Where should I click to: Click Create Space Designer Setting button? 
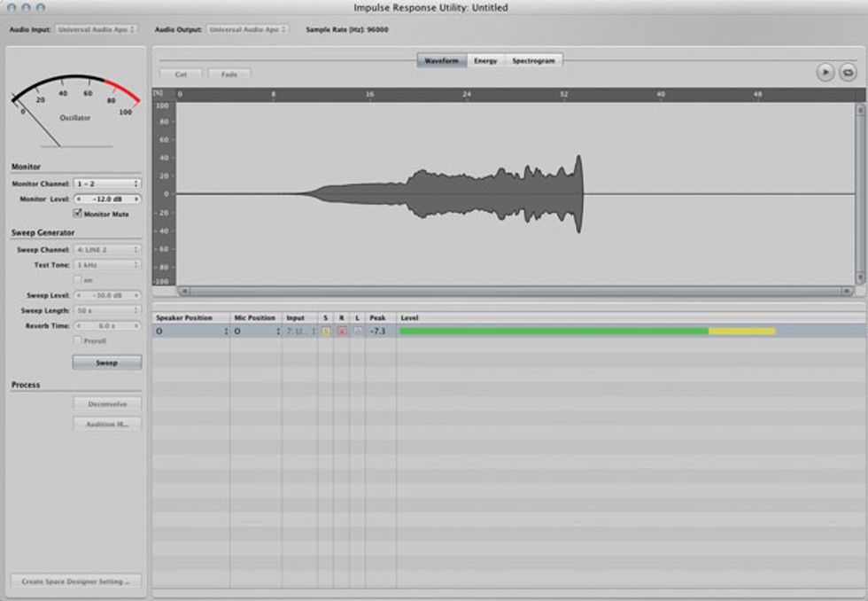click(76, 581)
